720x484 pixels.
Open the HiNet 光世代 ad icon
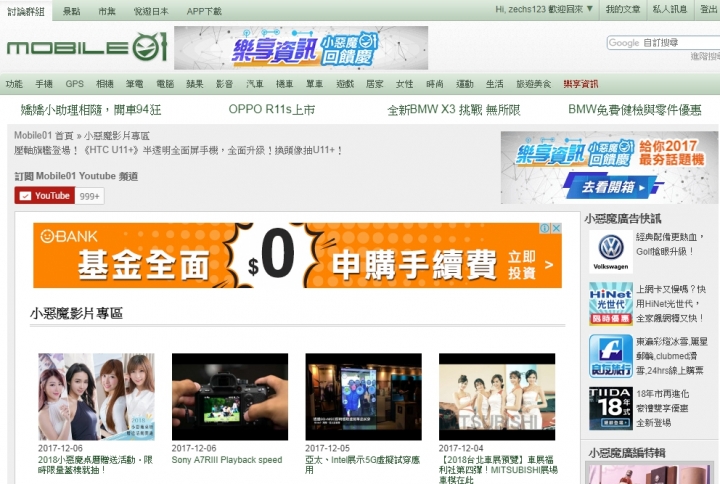pyautogui.click(x=611, y=304)
